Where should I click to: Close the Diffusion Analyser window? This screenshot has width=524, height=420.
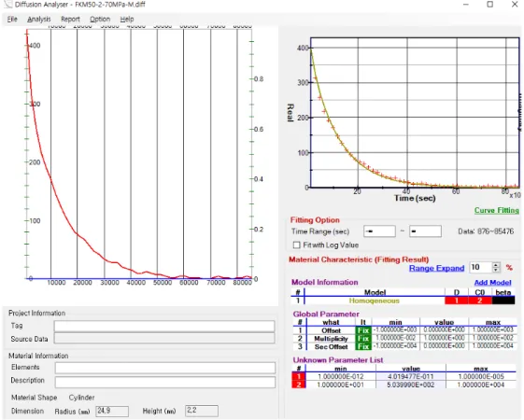(x=515, y=5)
